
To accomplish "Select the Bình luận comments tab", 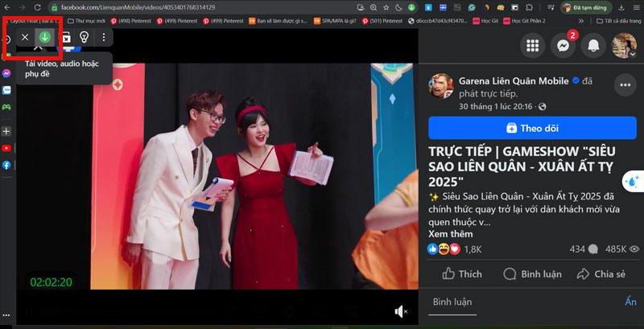I will tap(452, 302).
